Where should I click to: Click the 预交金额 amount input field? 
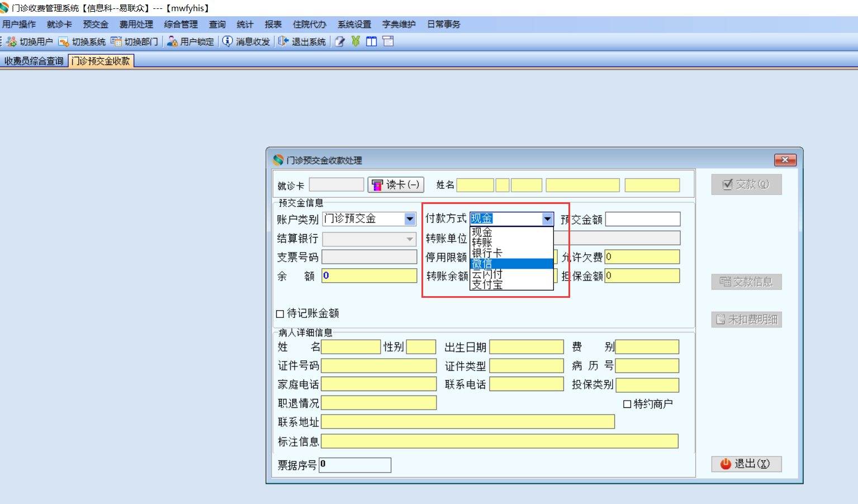click(x=643, y=219)
